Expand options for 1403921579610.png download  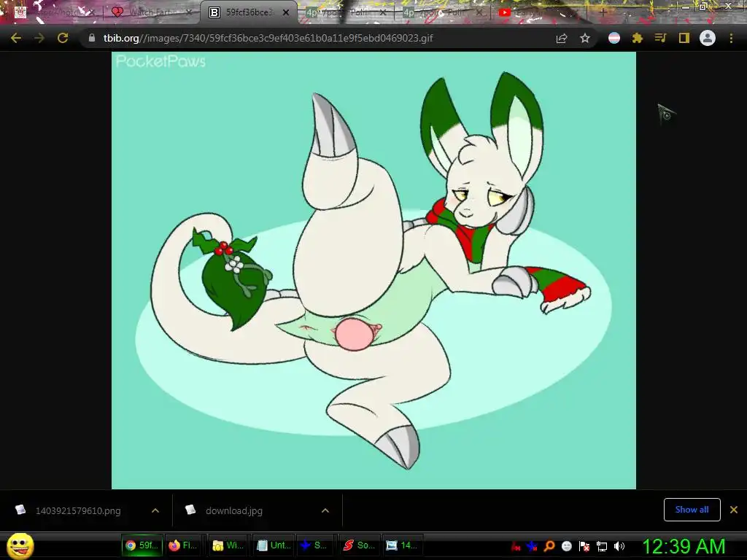(155, 510)
